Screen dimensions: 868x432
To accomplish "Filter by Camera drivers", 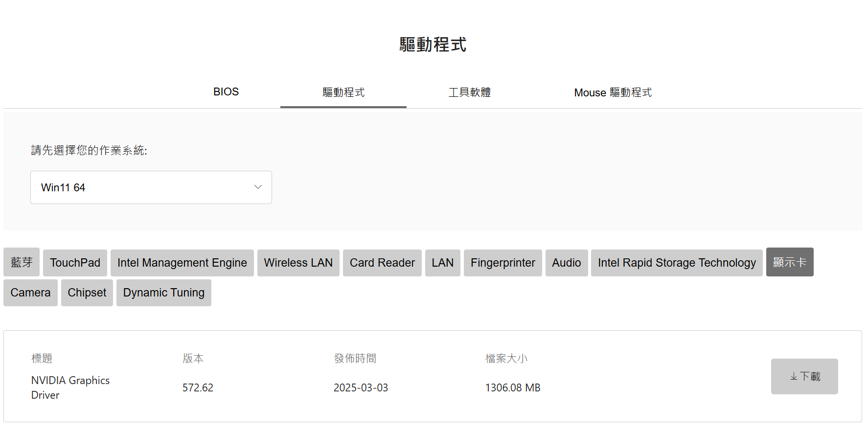I will click(x=30, y=293).
